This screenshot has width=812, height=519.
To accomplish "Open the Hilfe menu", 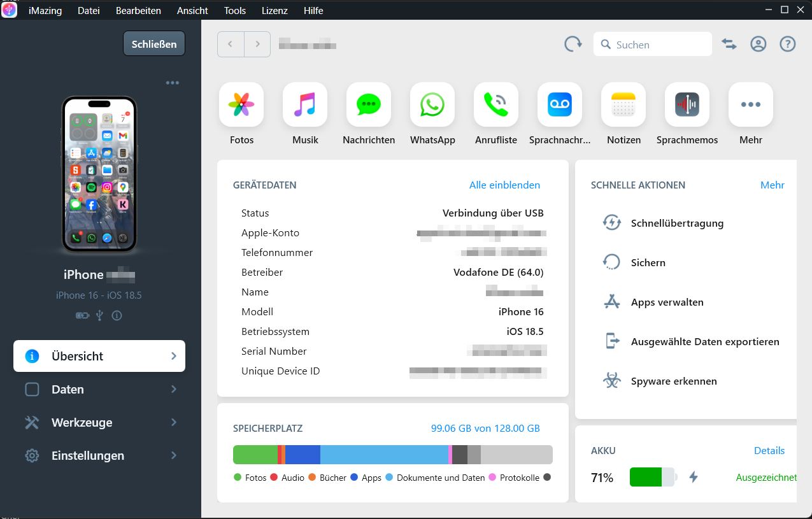I will [313, 10].
